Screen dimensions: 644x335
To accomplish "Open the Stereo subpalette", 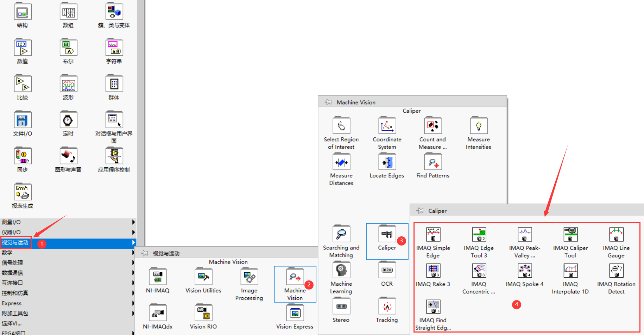I will pos(341,306).
